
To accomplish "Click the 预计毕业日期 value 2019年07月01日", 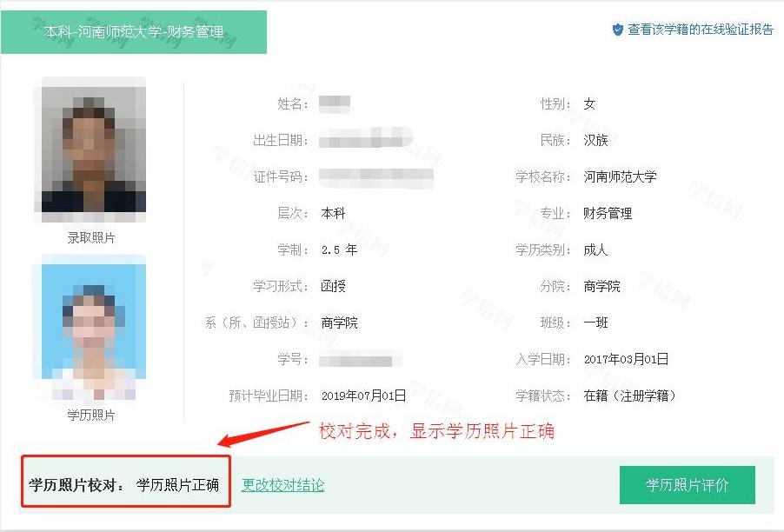I will click(x=363, y=396).
